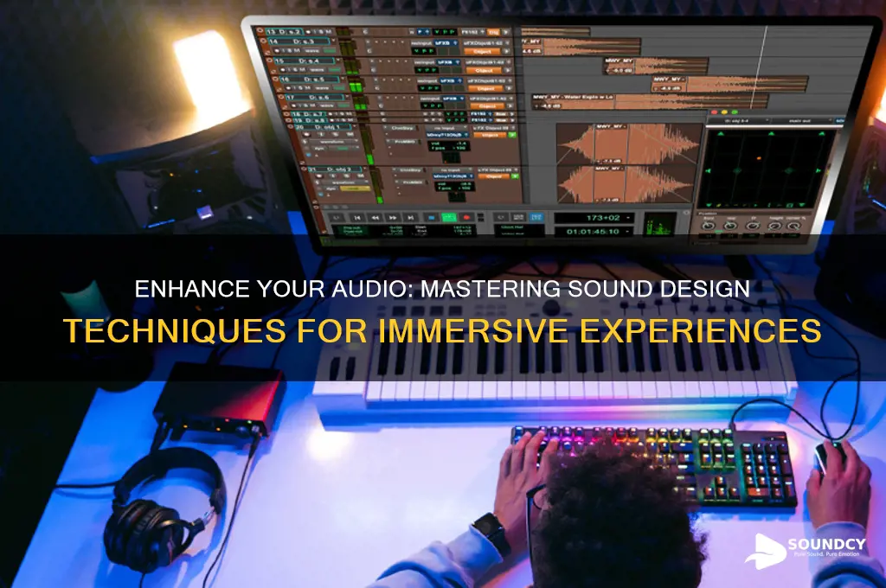Screen dimensions: 886x588
Task: Open dropdown arrow beside track 14 D: s.3
Action: tap(333, 42)
